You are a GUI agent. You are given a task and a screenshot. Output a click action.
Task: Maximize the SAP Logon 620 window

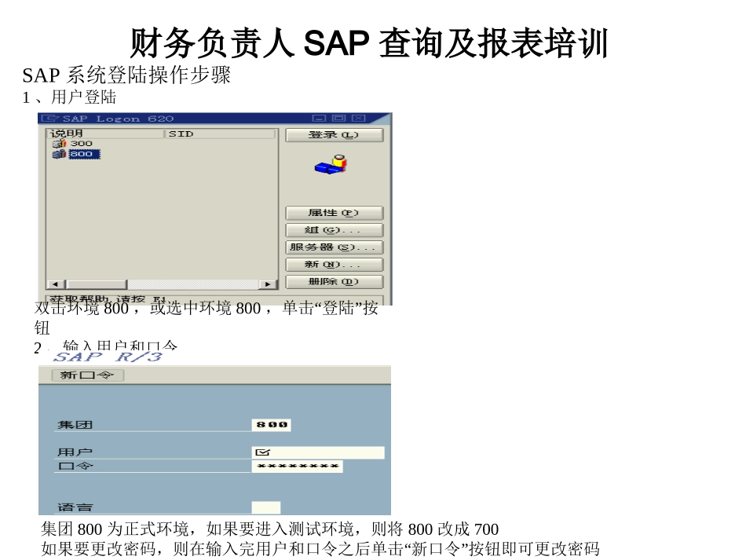coord(338,118)
